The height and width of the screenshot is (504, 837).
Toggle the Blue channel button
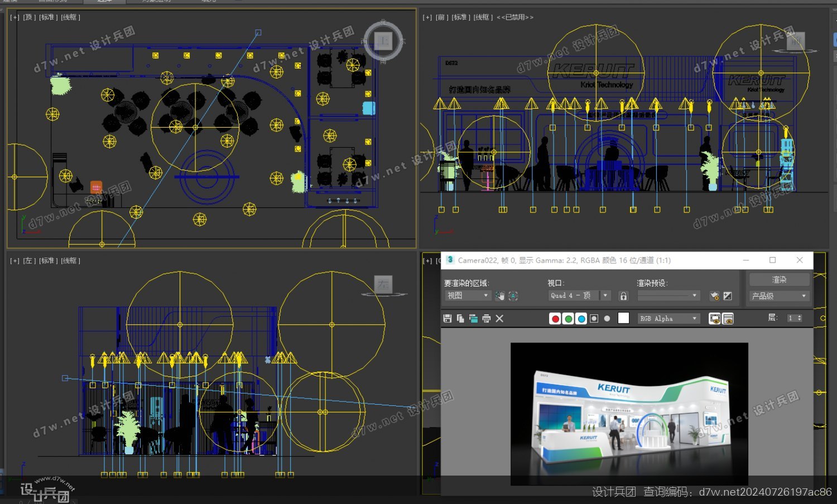click(x=581, y=318)
